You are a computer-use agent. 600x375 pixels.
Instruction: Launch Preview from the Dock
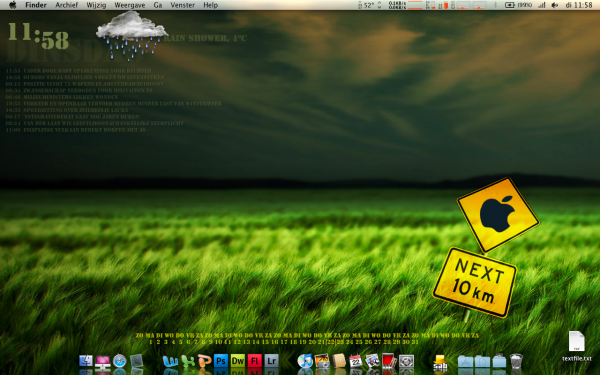[x=372, y=360]
